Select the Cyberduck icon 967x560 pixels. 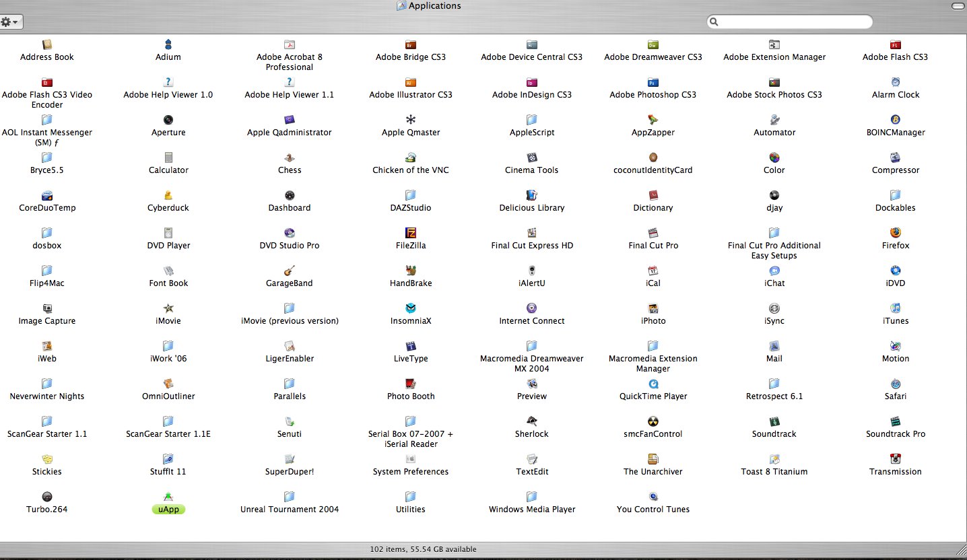(168, 195)
